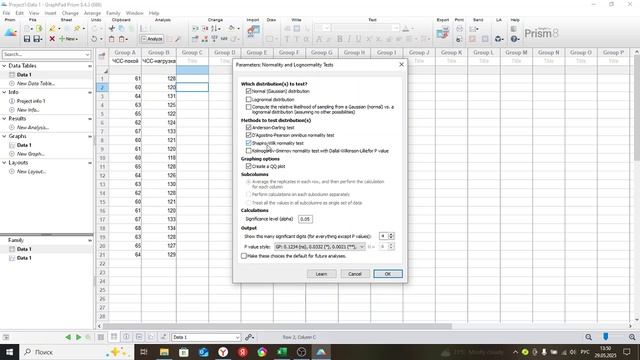Click the horizontal scrollbar below the data table
This screenshot has height=360, width=640.
point(277,326)
